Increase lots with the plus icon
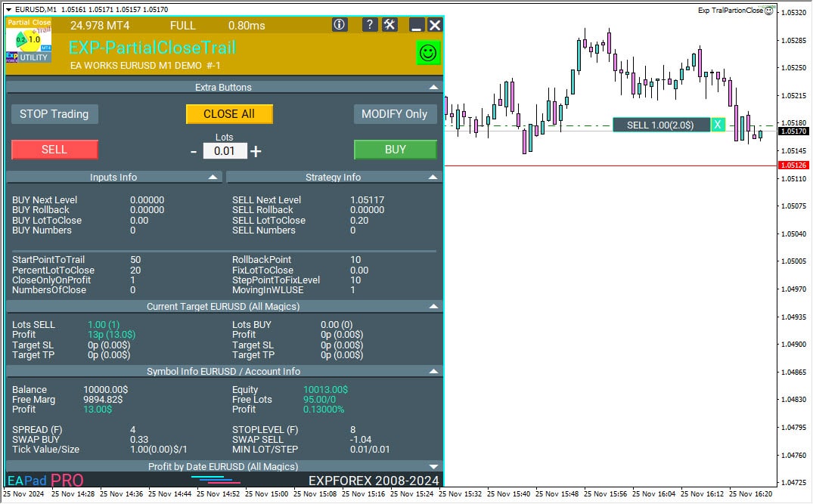The width and height of the screenshot is (813, 504). click(256, 151)
